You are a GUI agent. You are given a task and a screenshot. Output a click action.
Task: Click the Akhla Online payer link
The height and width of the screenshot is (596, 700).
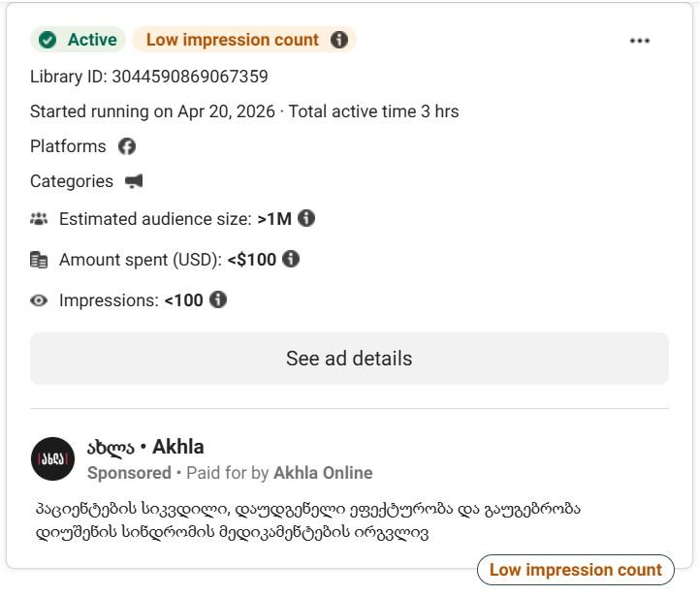pos(323,473)
